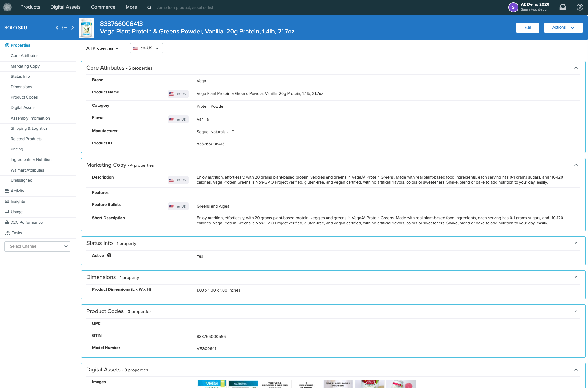Click the Model Number value VEG00641
The image size is (588, 388).
pos(206,349)
